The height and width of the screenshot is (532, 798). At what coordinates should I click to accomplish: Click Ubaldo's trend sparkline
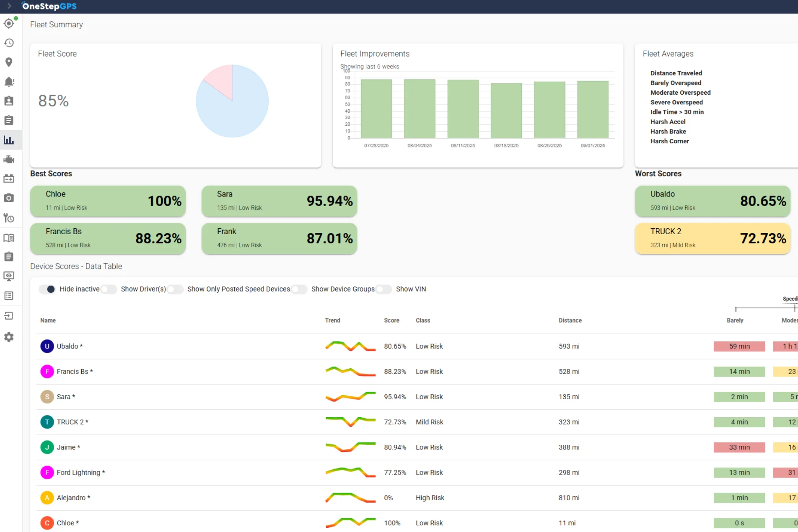[x=350, y=346]
